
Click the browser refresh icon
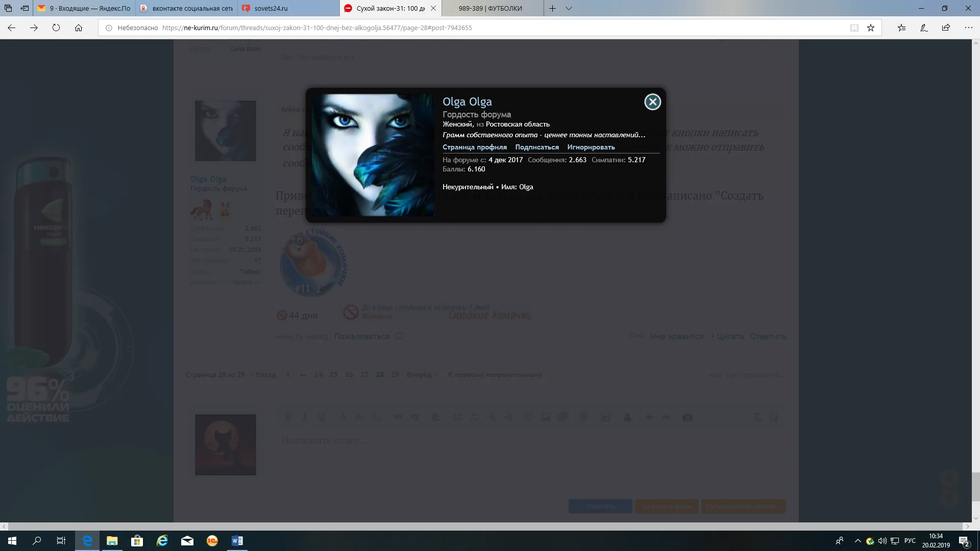[x=56, y=28]
